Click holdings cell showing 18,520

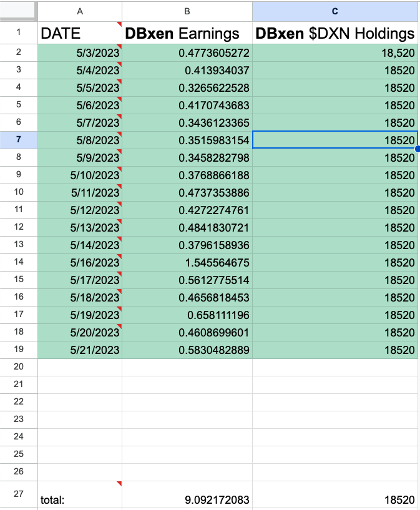pos(335,52)
